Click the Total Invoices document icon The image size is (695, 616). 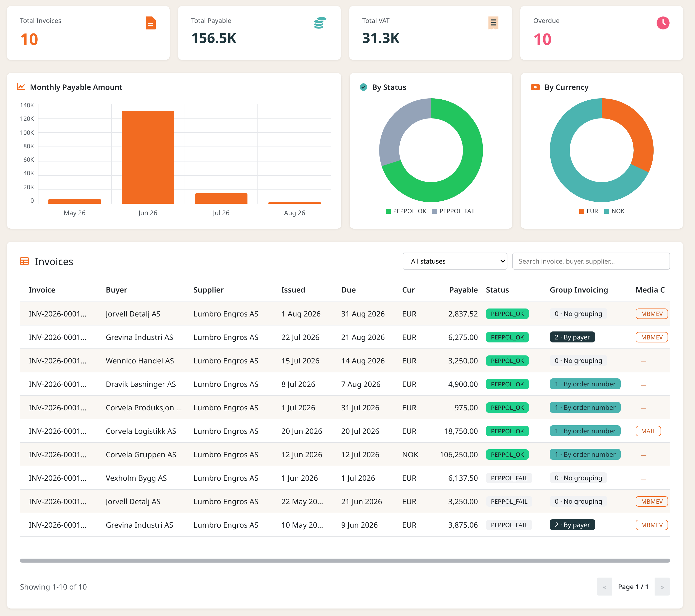click(x=151, y=23)
